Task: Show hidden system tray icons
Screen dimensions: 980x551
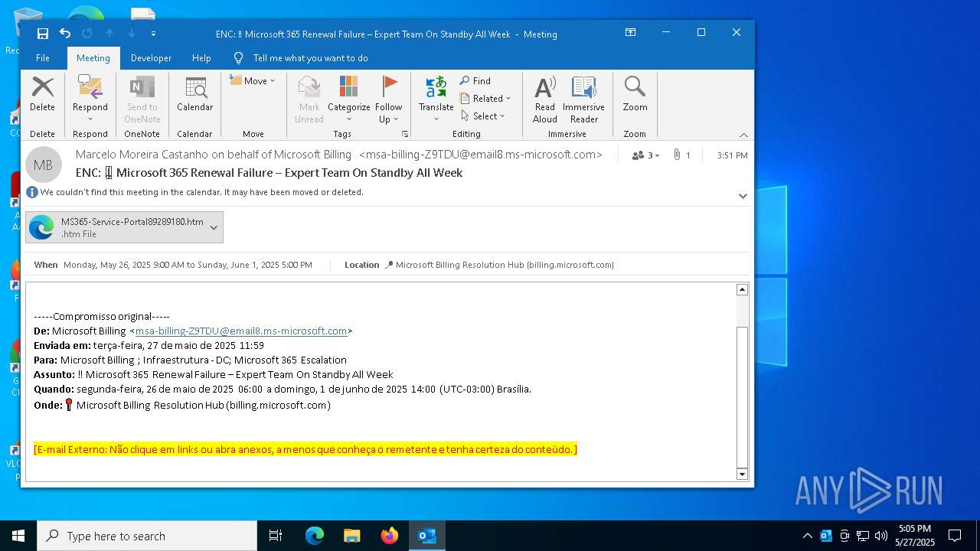Action: pyautogui.click(x=807, y=536)
